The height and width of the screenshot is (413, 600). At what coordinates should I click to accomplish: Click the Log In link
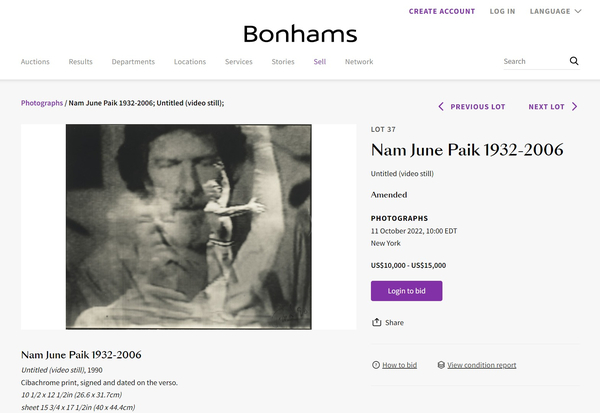point(503,11)
